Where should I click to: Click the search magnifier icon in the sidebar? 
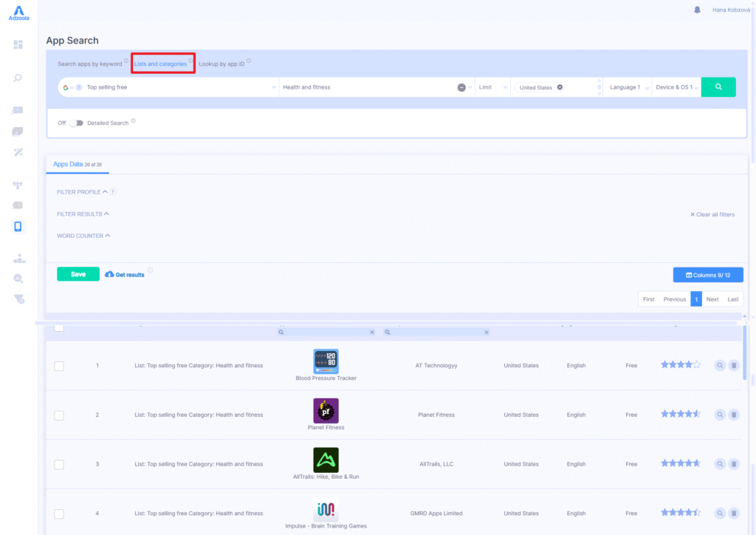[18, 78]
